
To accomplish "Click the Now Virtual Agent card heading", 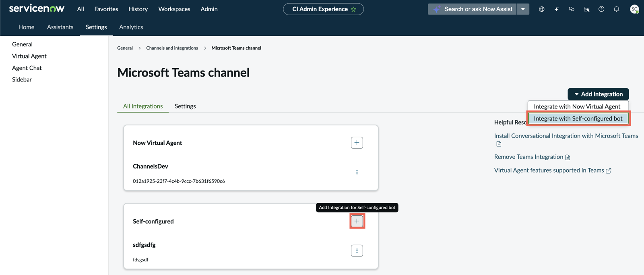I will (157, 143).
